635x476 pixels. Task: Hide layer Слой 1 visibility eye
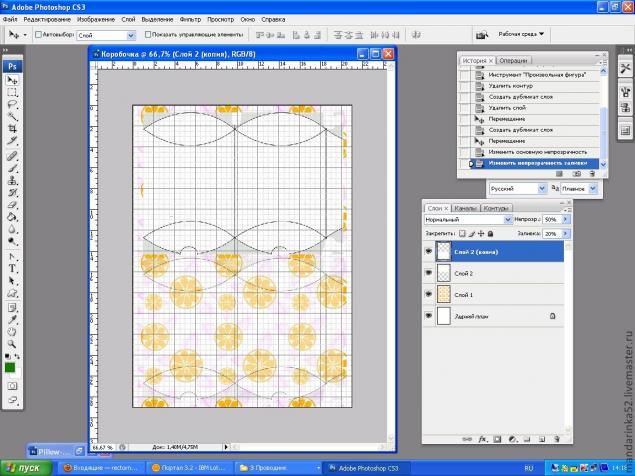coord(428,295)
